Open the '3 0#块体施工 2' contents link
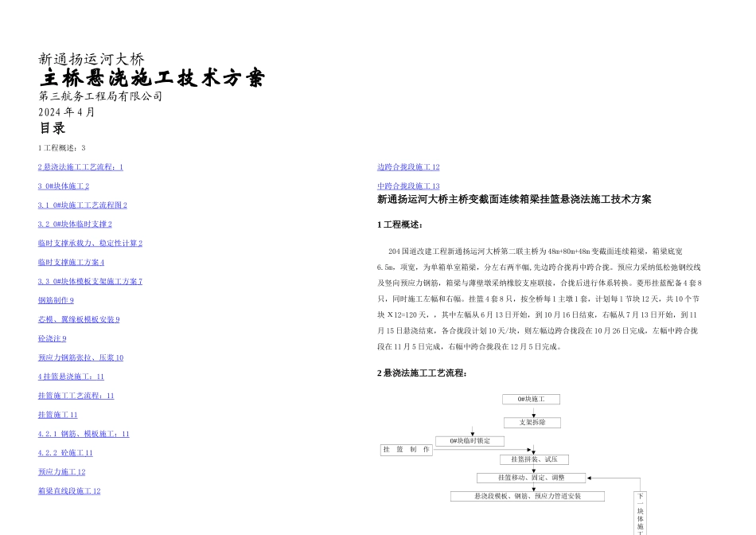The width and height of the screenshot is (756, 535). tap(64, 186)
